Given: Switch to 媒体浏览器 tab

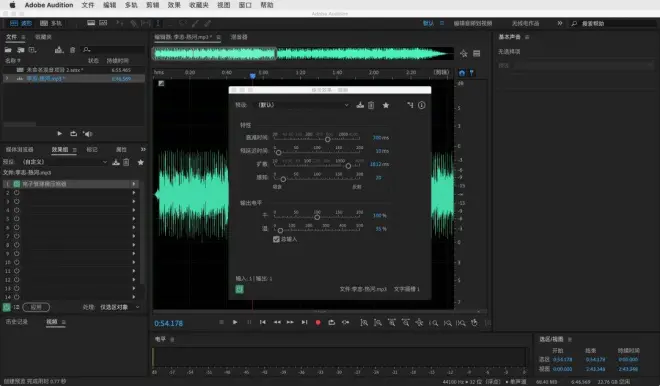Looking at the screenshot, I should (x=19, y=149).
